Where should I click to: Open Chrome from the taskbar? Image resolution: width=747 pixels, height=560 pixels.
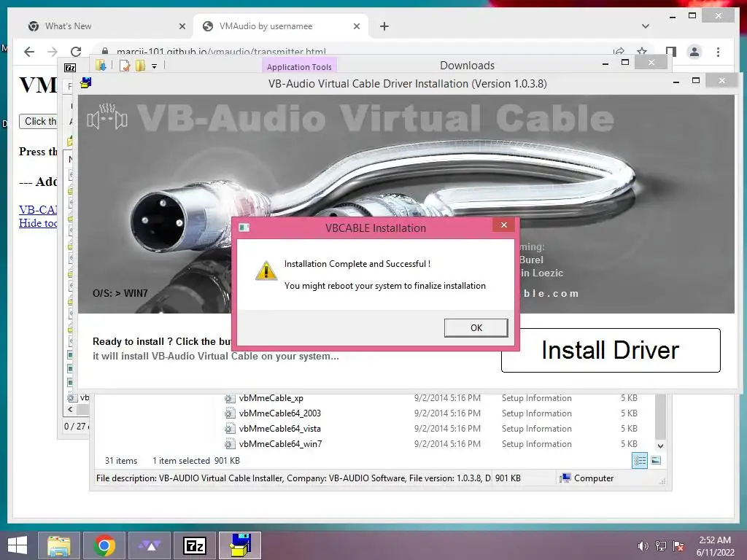(104, 545)
